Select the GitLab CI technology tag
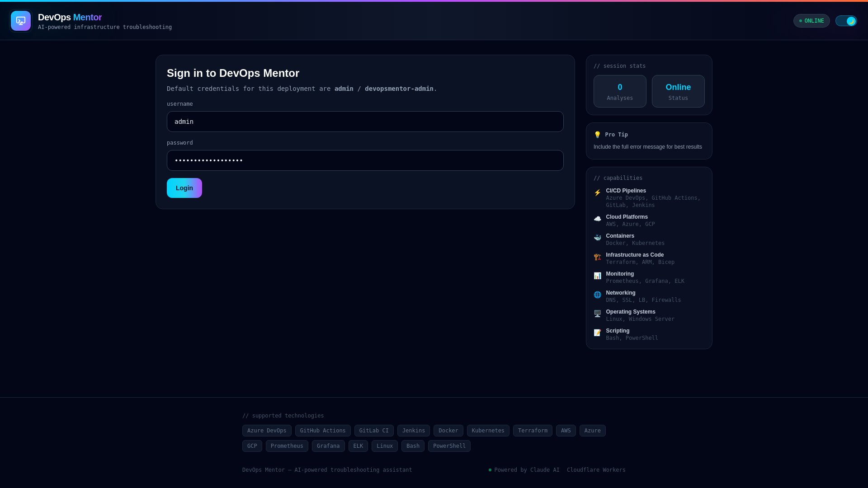 [374, 431]
